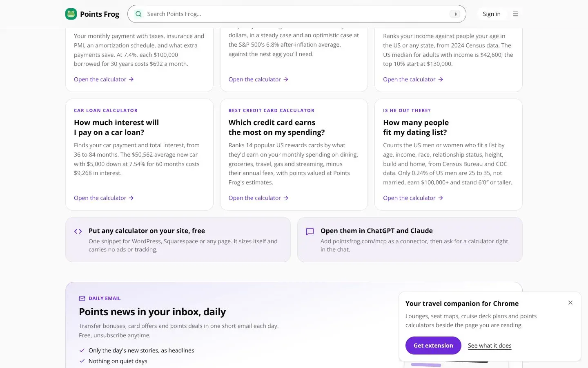Open the best credit card calculator link
The image size is (588, 368).
[x=258, y=198]
